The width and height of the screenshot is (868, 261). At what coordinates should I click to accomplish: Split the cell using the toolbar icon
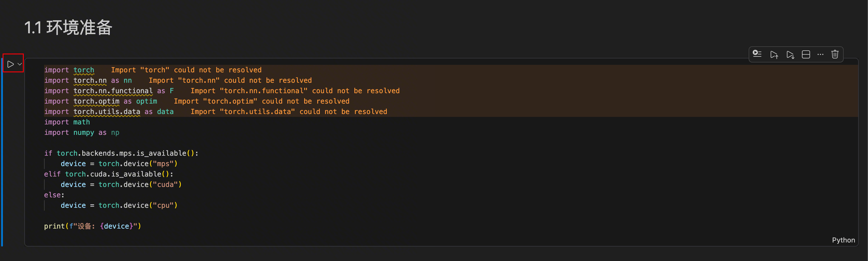point(806,54)
